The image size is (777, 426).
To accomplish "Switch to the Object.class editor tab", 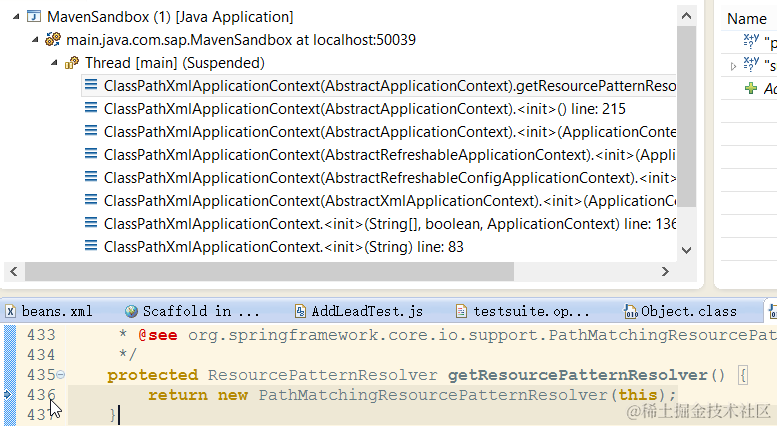I will click(x=689, y=311).
